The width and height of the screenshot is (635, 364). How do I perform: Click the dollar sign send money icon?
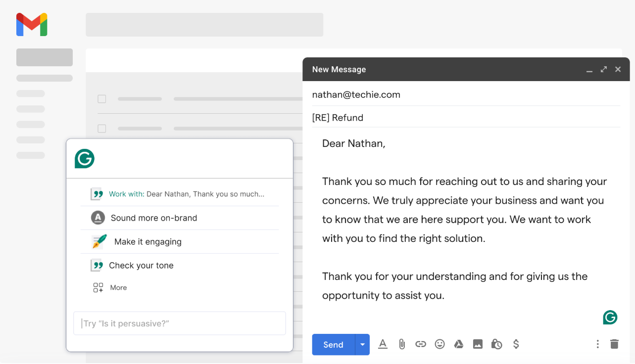(516, 344)
